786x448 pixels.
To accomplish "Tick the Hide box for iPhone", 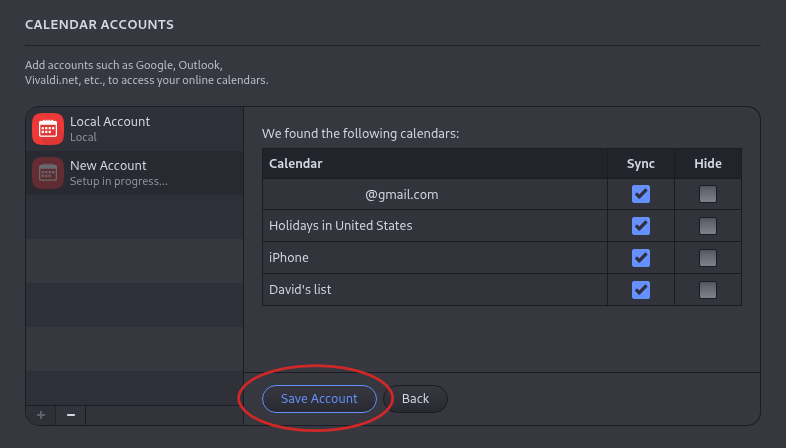I will (708, 258).
